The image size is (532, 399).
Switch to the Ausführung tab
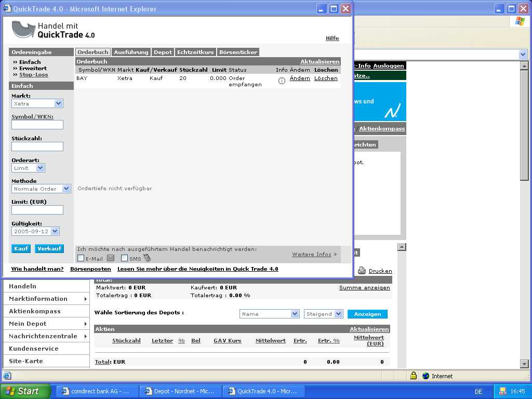131,52
